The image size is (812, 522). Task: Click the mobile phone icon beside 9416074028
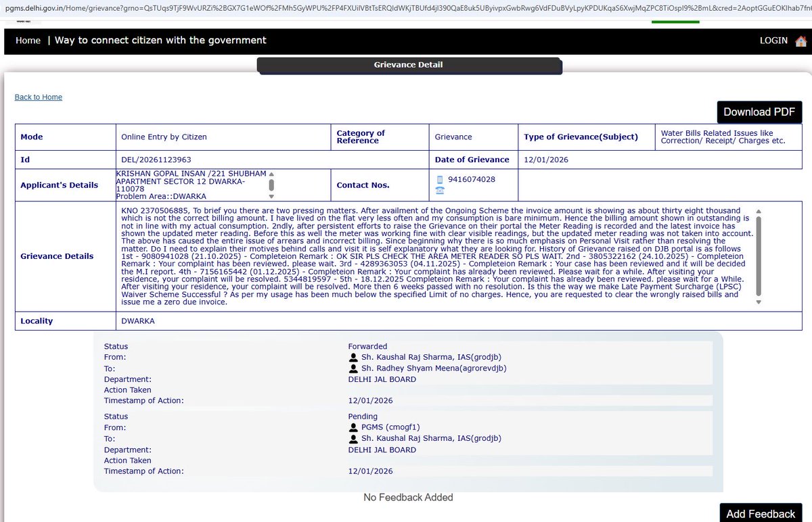pos(440,180)
